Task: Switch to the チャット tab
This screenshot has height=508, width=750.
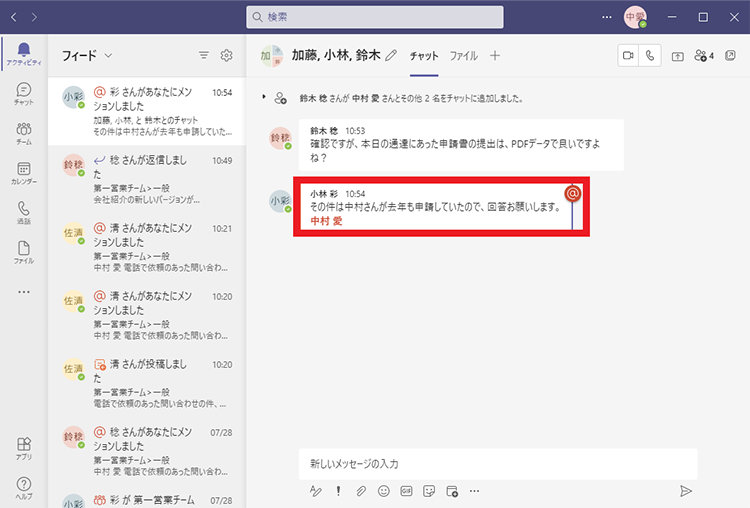Action: tap(424, 56)
